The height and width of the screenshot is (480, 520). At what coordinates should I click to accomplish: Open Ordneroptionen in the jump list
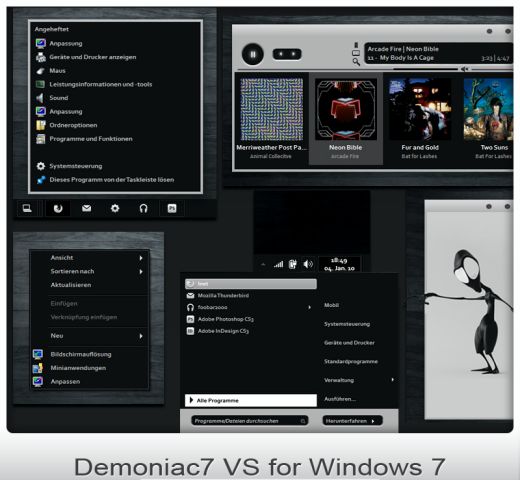click(x=73, y=125)
